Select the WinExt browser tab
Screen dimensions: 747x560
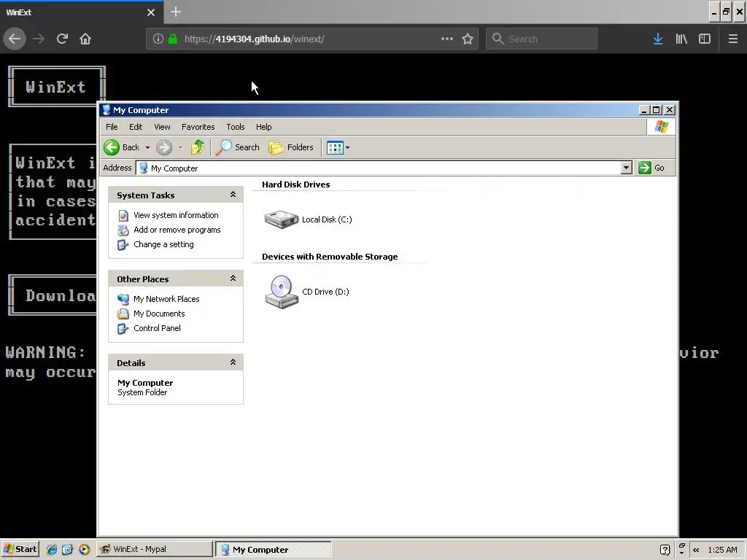click(x=82, y=12)
